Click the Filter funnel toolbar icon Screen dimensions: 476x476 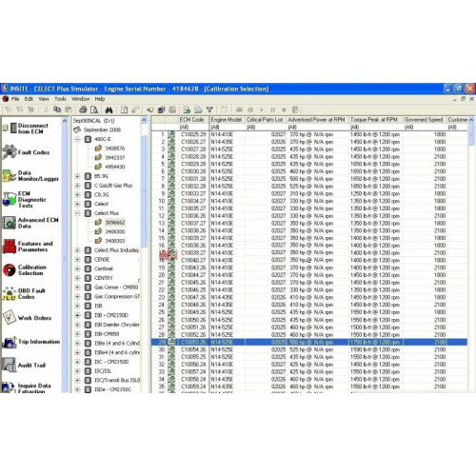coord(209,109)
